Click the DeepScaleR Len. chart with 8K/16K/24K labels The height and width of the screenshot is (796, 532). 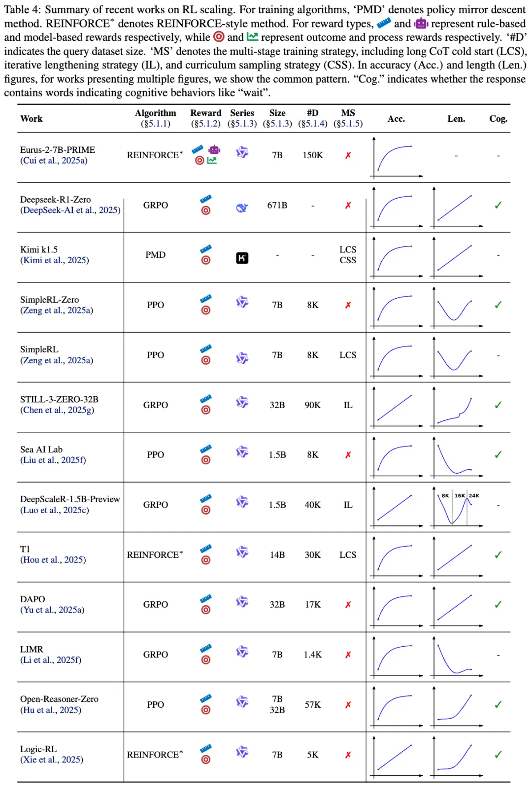pos(458,507)
